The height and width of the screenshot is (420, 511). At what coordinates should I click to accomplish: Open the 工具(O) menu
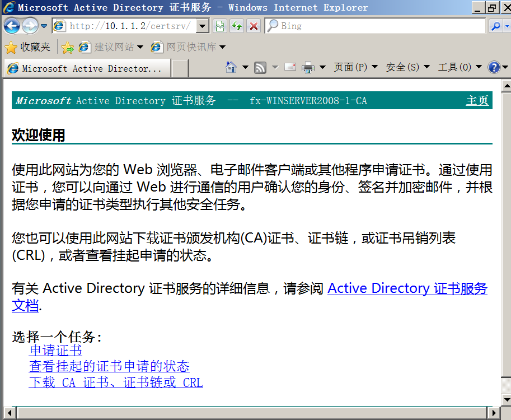[460, 67]
